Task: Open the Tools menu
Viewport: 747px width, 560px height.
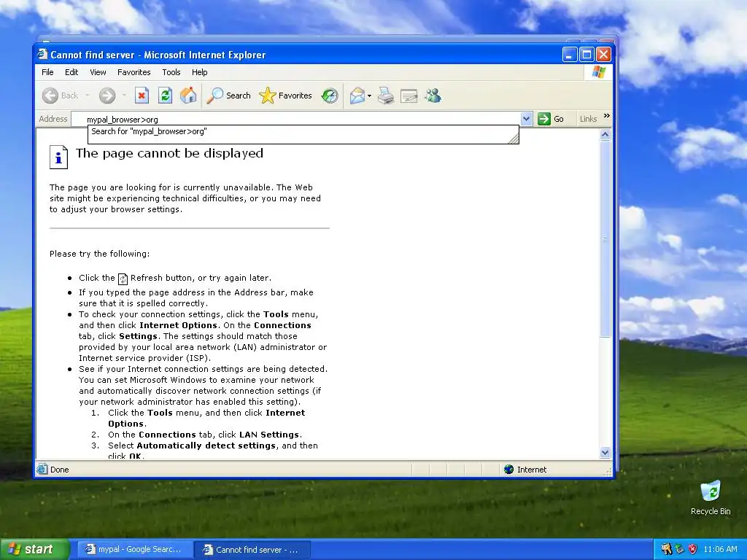Action: (171, 72)
